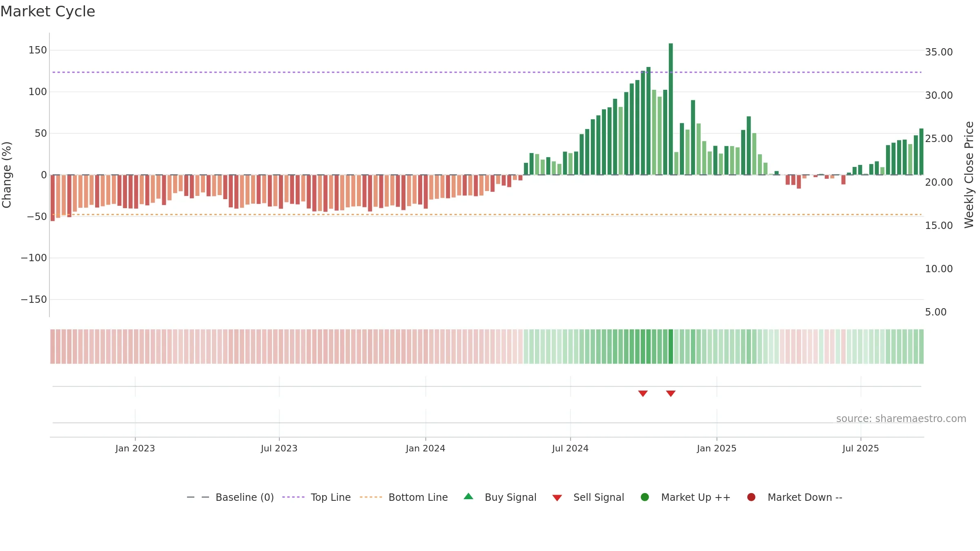Click the first red bar at left edge
Screen dimensions: 980x551
click(x=53, y=198)
